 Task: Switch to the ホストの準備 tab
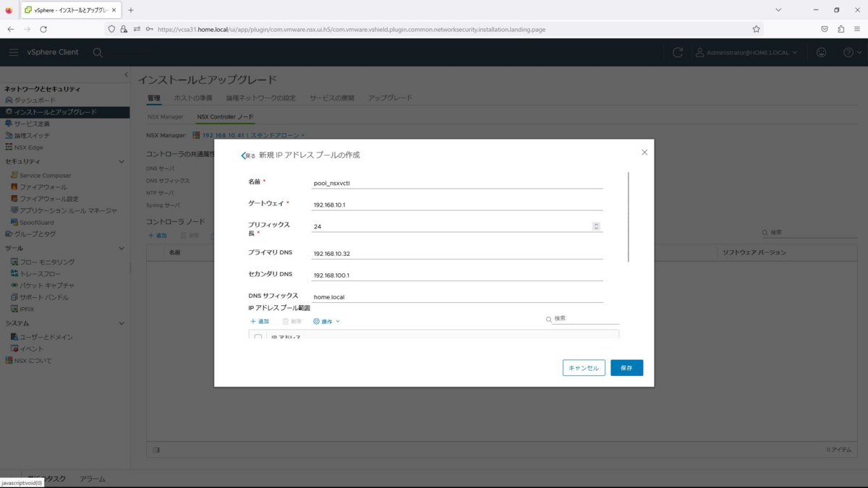tap(193, 98)
